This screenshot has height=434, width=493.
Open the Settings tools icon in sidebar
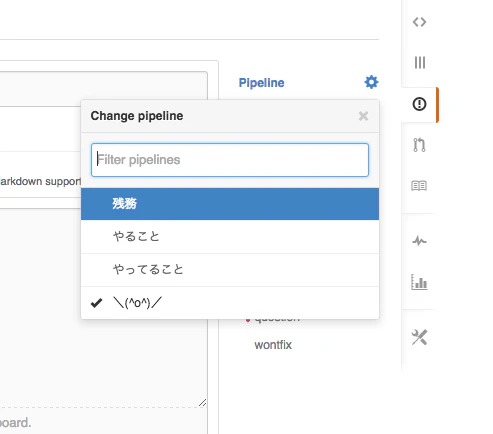pos(419,337)
